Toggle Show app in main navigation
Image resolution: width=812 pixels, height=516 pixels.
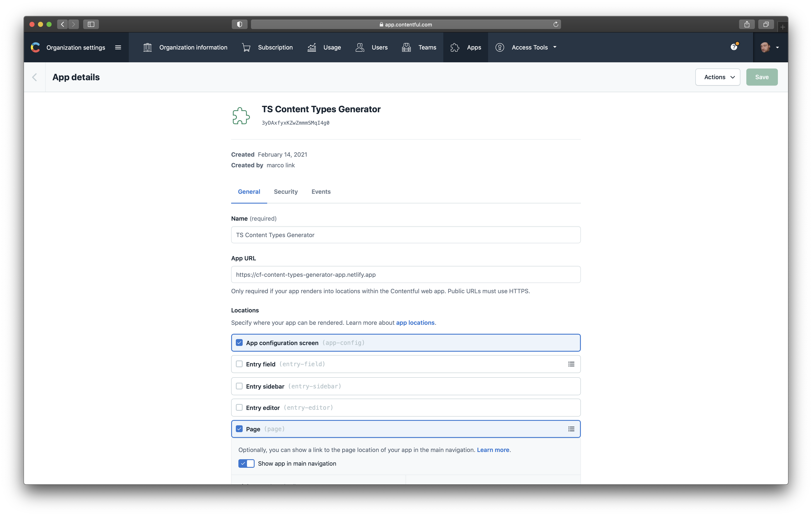pos(246,463)
